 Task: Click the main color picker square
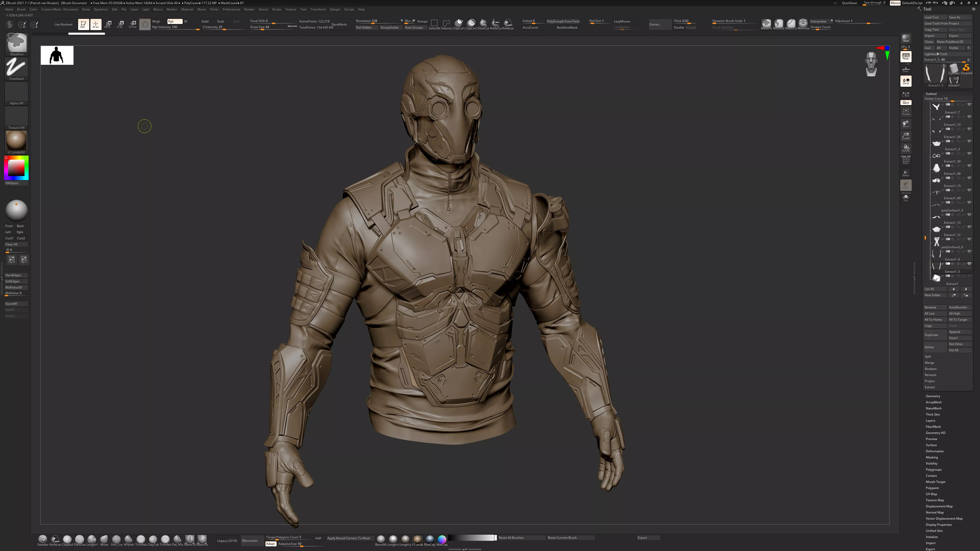(x=16, y=168)
